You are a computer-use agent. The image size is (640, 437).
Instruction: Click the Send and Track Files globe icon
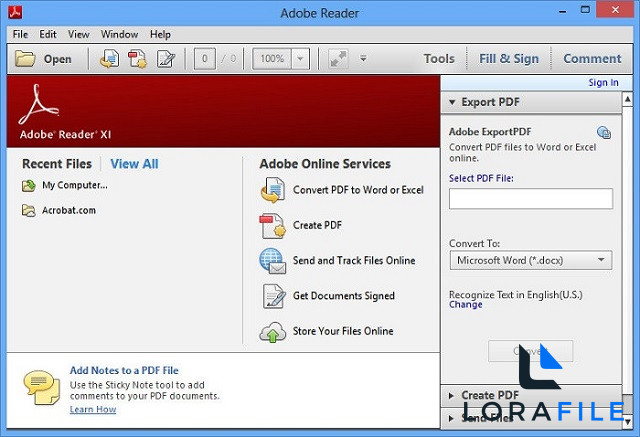pos(273,261)
